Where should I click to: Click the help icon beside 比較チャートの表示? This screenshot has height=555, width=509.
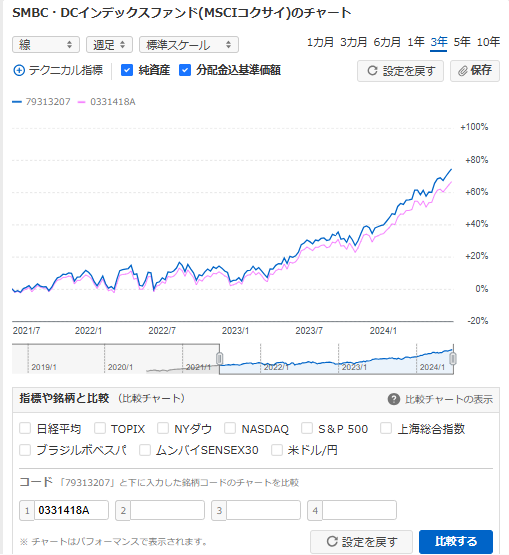[394, 399]
